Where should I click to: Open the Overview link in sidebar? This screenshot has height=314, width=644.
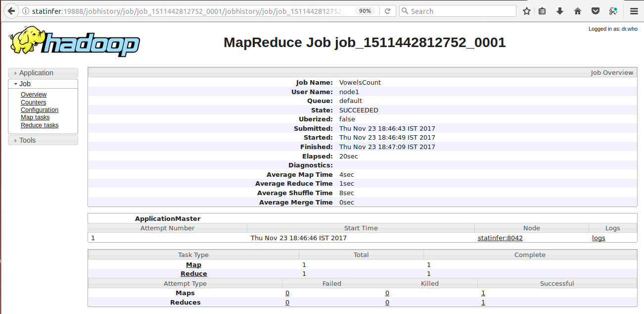point(34,95)
